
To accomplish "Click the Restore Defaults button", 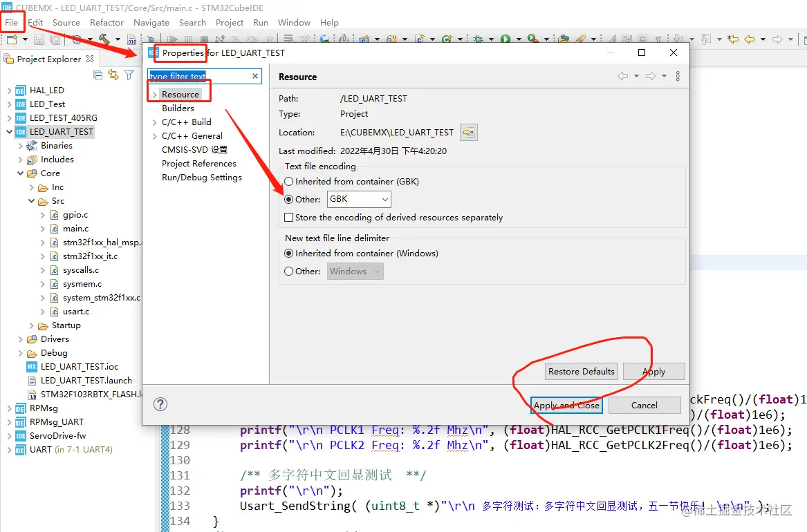I will pos(581,372).
